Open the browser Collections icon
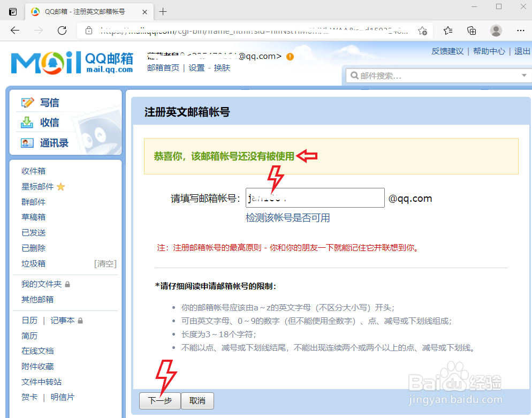Viewport: 532px width, 418px height. [x=472, y=31]
